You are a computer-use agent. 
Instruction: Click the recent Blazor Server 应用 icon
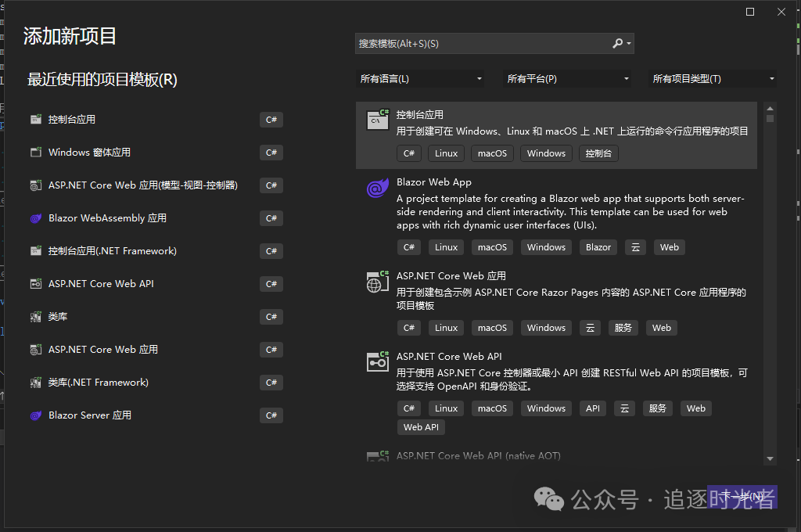pyautogui.click(x=35, y=415)
